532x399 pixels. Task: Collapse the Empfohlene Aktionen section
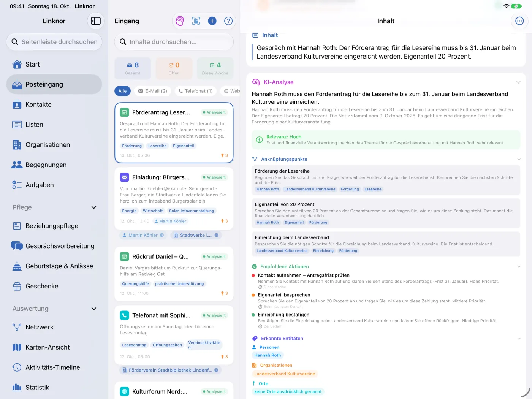point(519,266)
